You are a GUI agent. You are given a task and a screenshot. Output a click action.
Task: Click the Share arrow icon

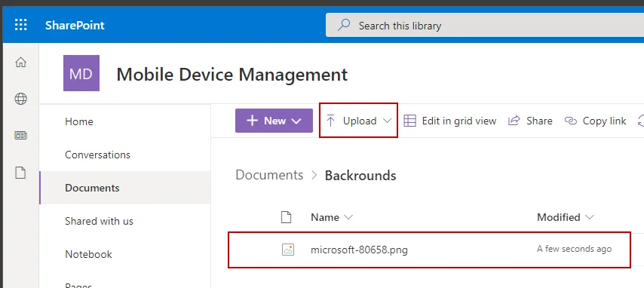514,121
